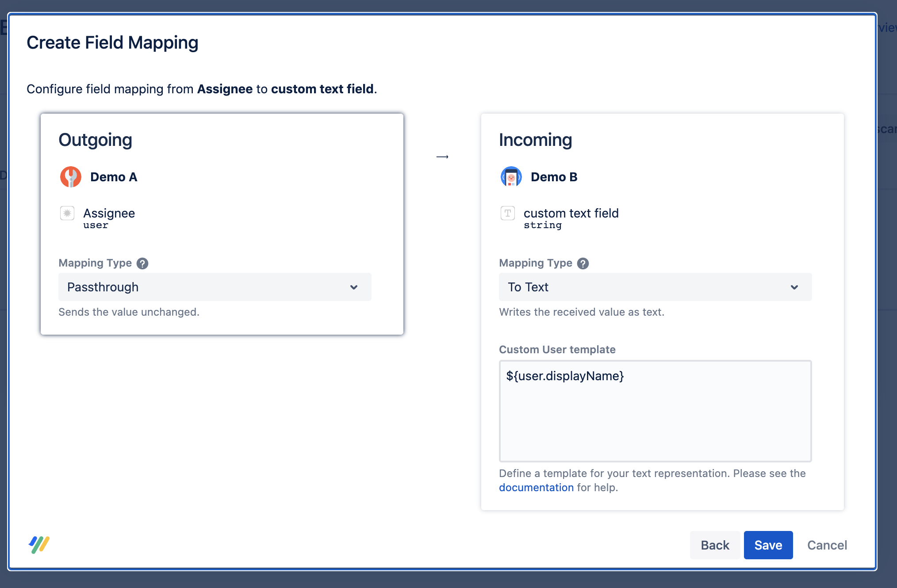897x588 pixels.
Task: Open Incoming Mapping Type help icon
Action: click(583, 263)
